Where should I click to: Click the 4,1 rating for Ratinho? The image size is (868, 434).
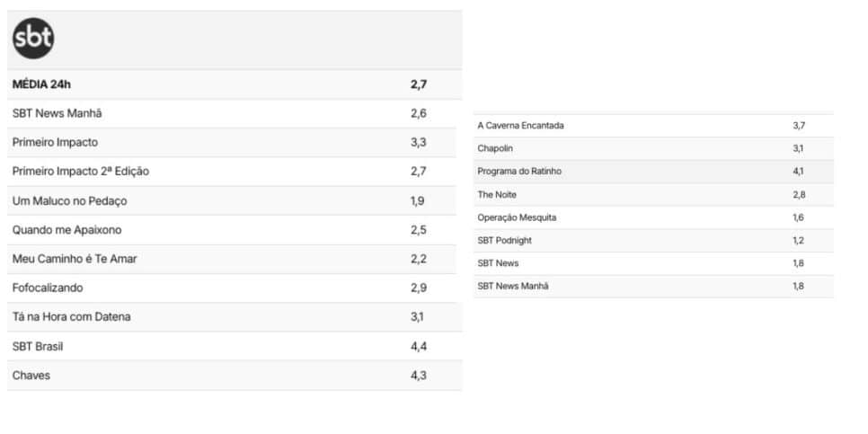798,172
